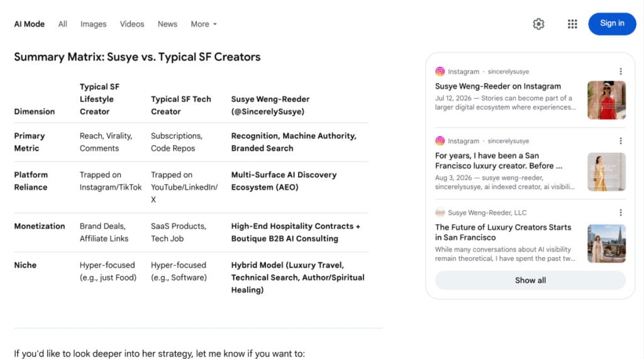Click 'Typical SF Lifestyle Creator' column header
This screenshot has width=644, height=359.
99,99
